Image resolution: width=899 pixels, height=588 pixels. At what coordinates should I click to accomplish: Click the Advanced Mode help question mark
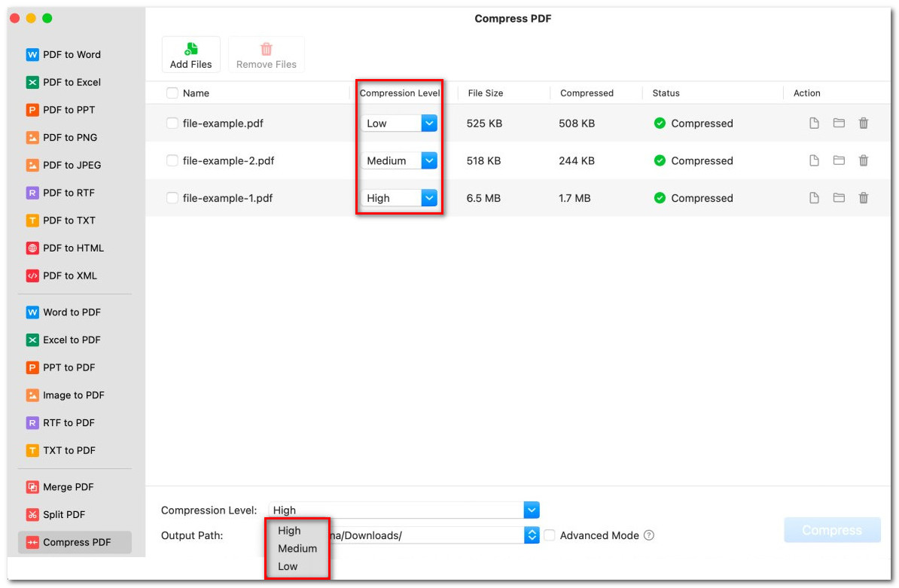(649, 535)
